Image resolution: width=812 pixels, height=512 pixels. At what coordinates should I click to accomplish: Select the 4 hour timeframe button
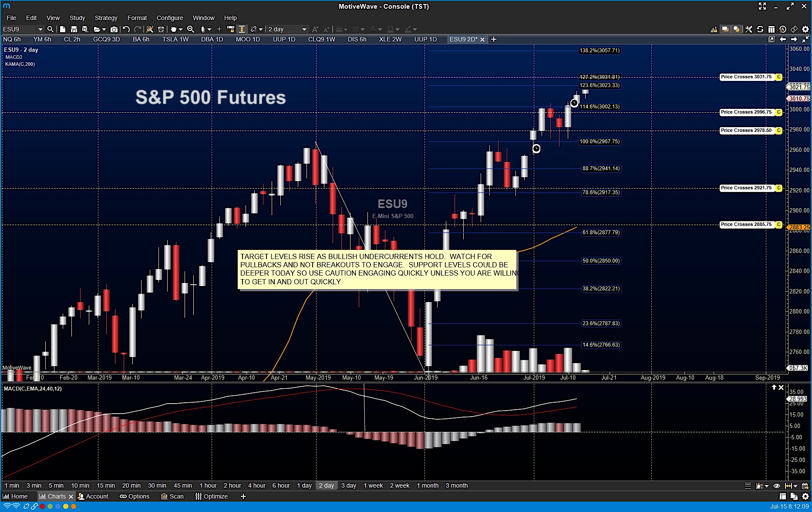click(x=256, y=485)
